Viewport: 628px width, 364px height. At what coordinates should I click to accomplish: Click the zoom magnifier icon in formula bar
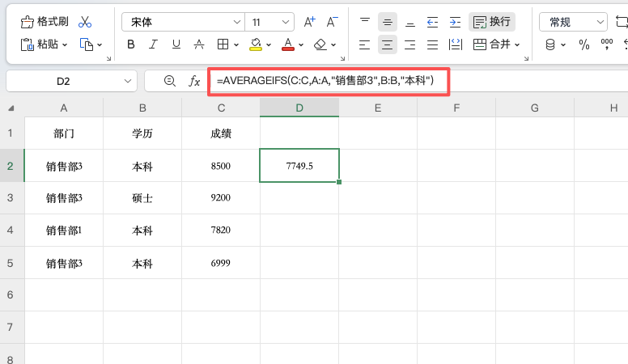[169, 81]
